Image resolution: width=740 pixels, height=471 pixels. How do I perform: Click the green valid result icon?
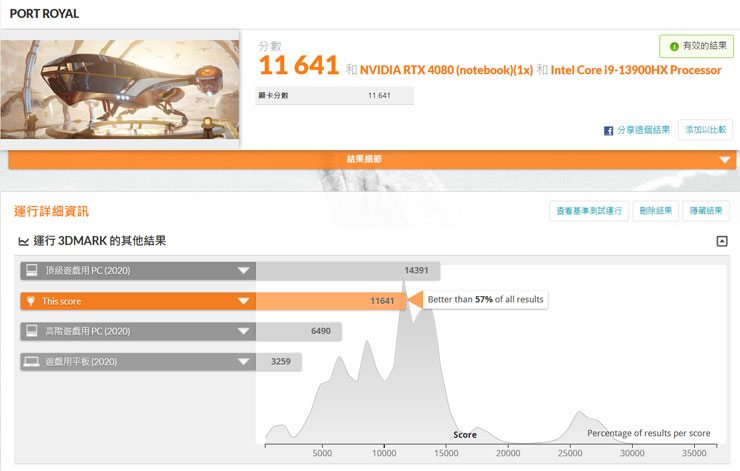point(674,47)
